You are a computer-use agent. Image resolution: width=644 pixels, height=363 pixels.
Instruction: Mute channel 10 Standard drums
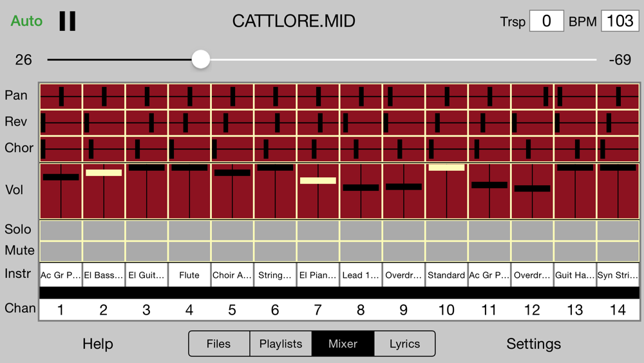[x=446, y=251]
